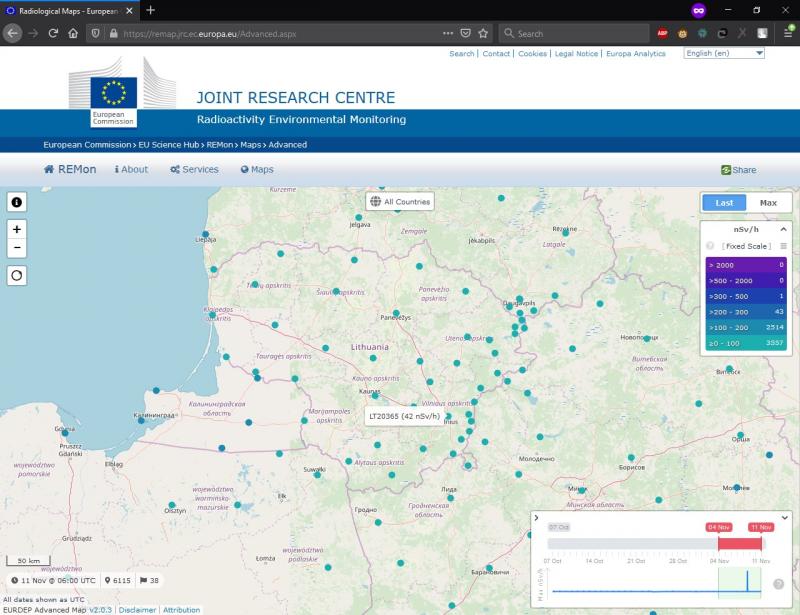Select the > 2000 legend band
800x615 pixels.
(x=746, y=265)
